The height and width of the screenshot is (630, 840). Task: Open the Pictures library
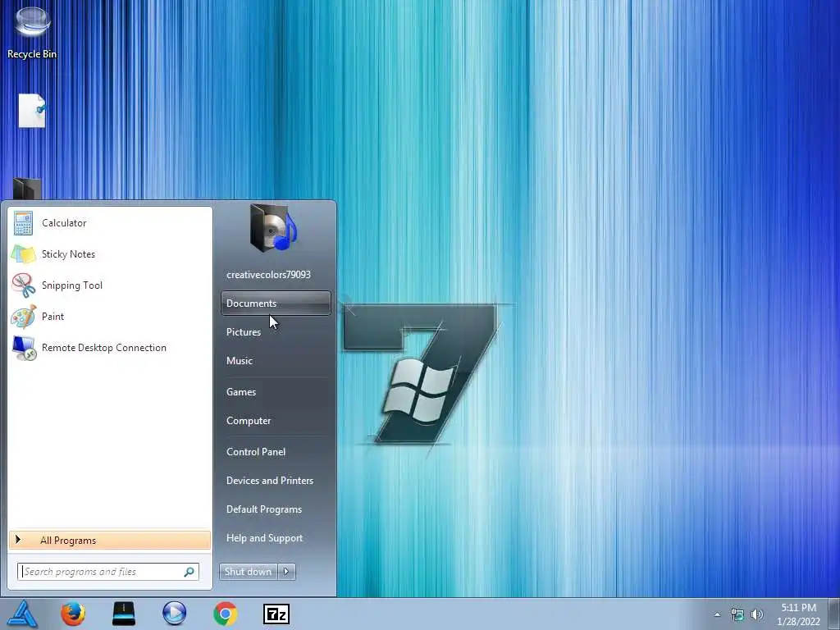(276, 332)
